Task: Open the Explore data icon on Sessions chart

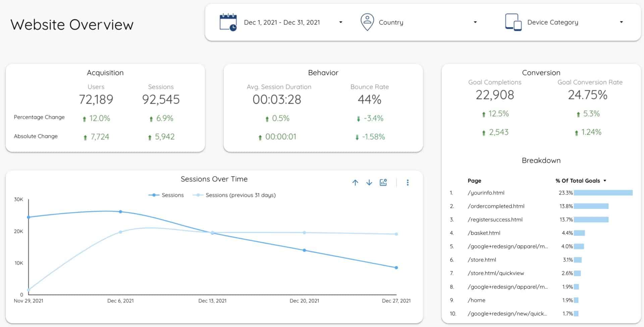Action: click(x=383, y=182)
